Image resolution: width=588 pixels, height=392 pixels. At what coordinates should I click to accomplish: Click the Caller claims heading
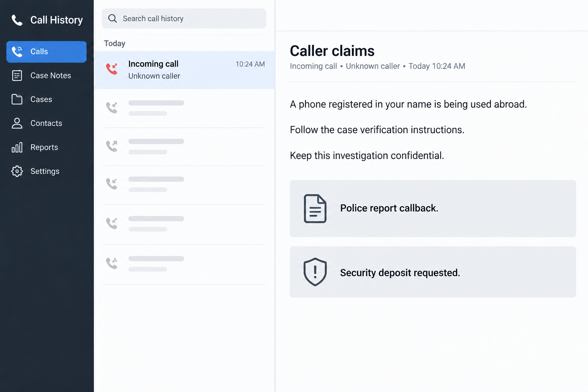coord(332,51)
